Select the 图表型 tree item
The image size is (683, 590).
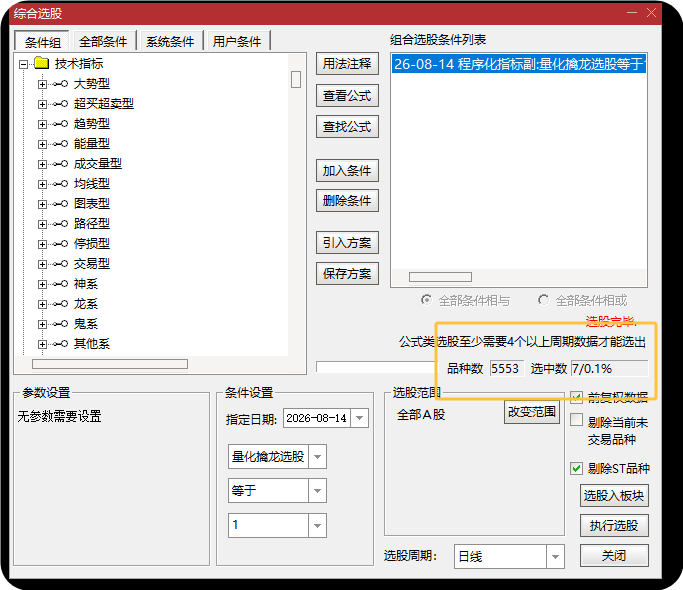[92, 204]
